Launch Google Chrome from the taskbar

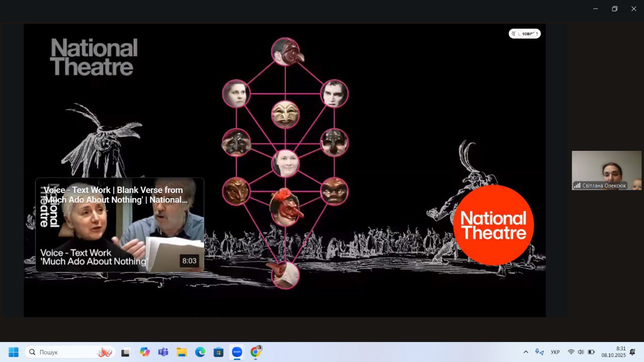255,352
